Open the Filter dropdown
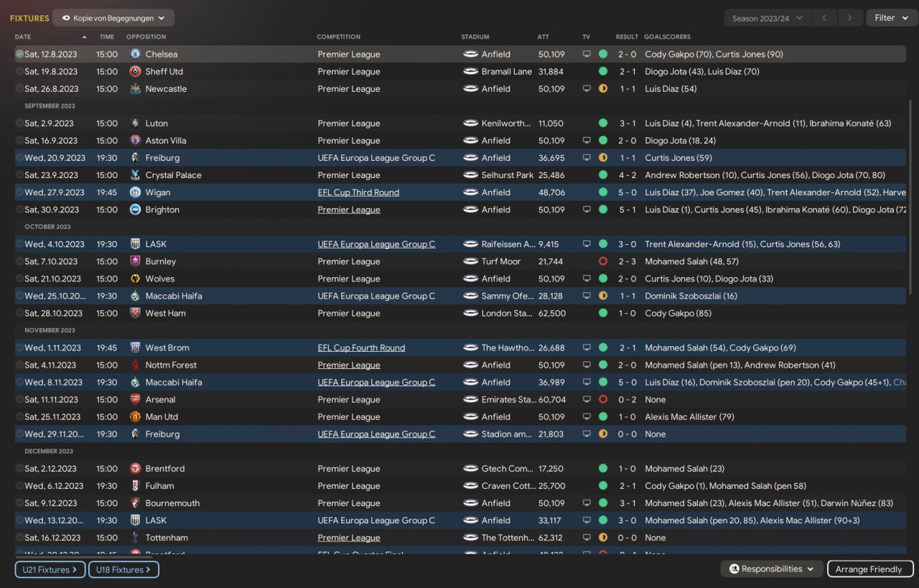919x588 pixels. [x=891, y=18]
